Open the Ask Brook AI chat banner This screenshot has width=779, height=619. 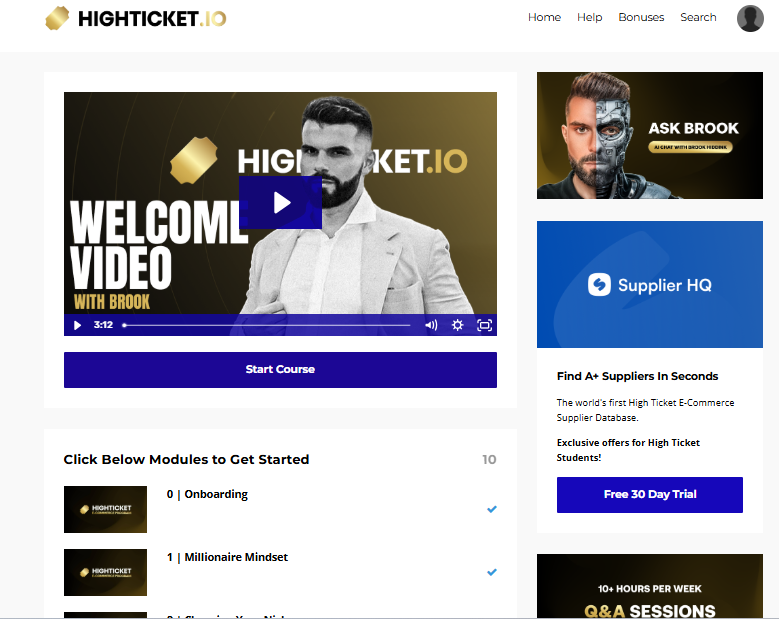click(650, 135)
